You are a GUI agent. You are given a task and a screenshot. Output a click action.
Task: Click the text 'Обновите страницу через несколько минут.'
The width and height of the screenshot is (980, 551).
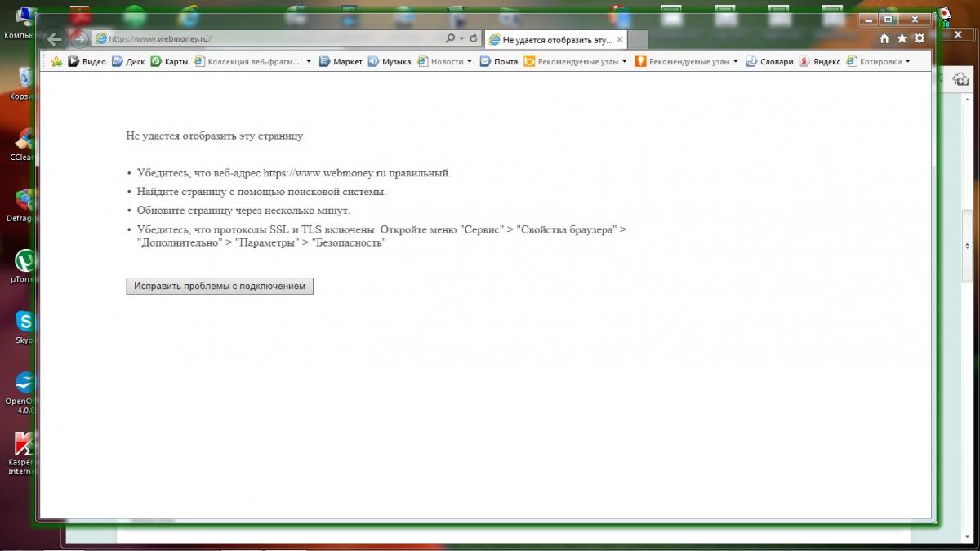(x=243, y=211)
